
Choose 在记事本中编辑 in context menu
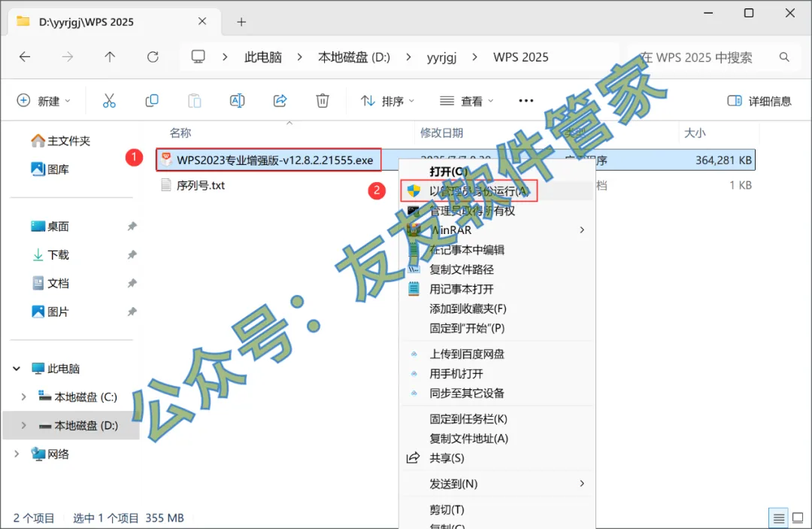click(497, 250)
